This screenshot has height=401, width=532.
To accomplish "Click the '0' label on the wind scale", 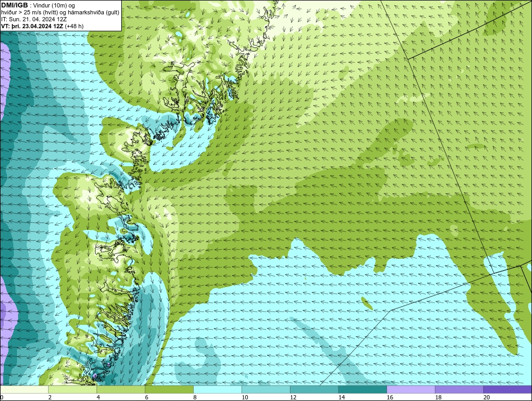I will pyautogui.click(x=2, y=397).
